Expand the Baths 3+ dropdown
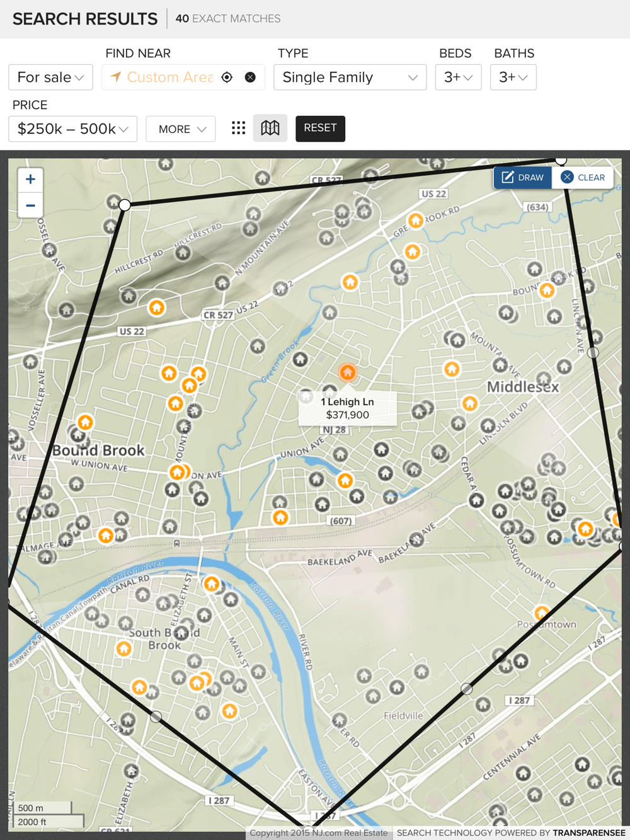630x840 pixels. pyautogui.click(x=513, y=78)
